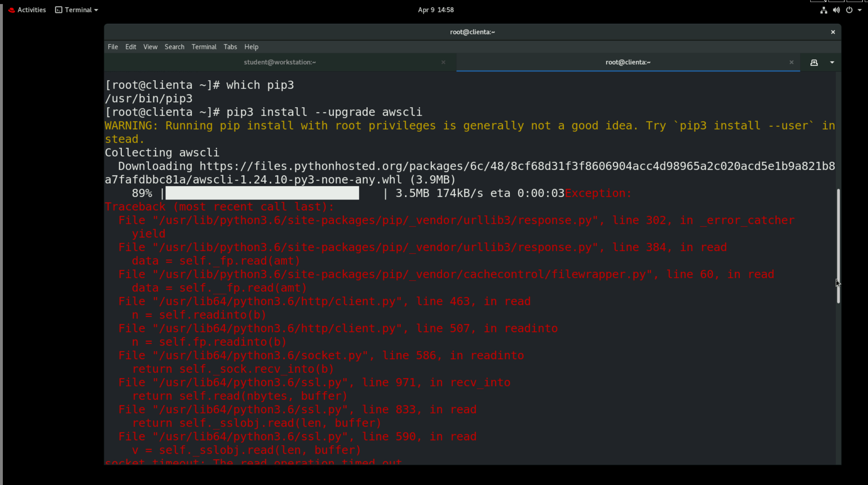Screen dimensions: 868x485
Task: Close the student@workstation tab
Action: tap(443, 62)
